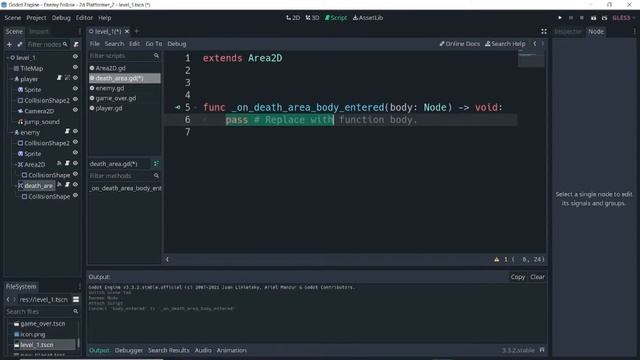Toggle visibility of the player node
The width and height of the screenshot is (640, 360).
point(75,78)
